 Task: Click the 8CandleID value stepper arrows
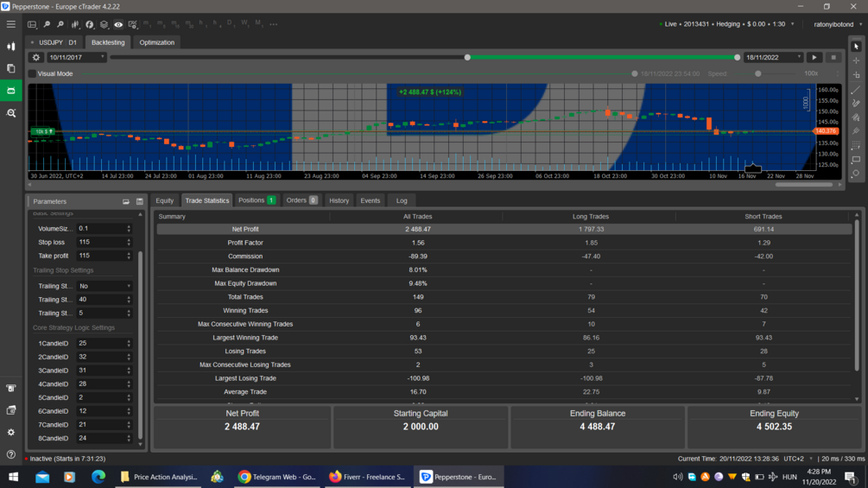coord(129,438)
